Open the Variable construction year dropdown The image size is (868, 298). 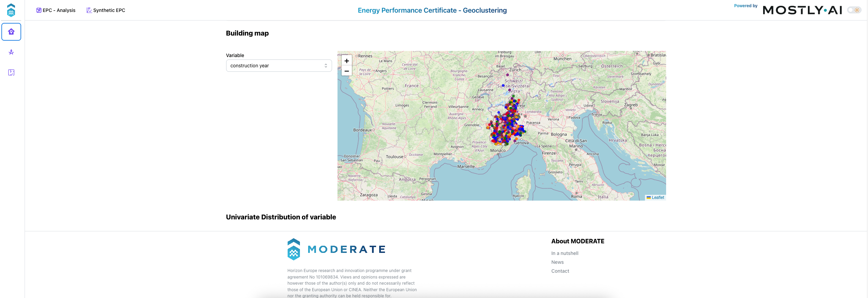click(279, 66)
